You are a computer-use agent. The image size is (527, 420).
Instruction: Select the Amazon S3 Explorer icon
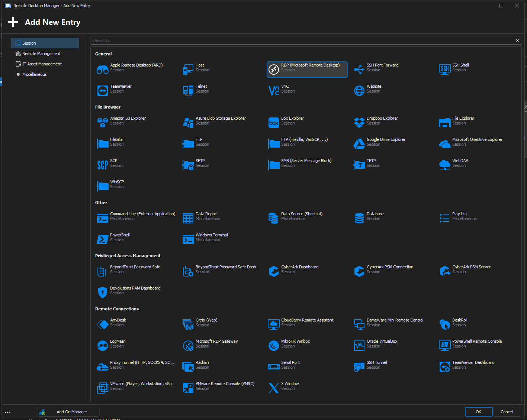click(102, 123)
